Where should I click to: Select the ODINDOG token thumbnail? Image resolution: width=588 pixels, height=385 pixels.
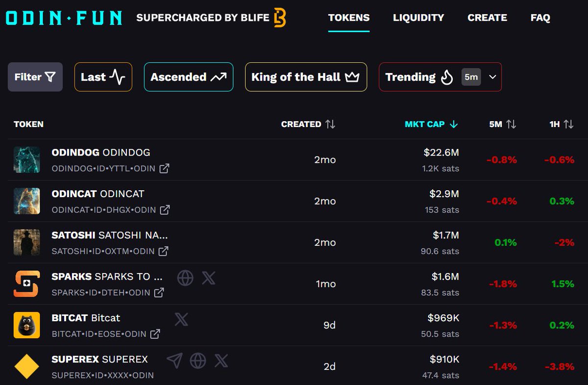click(26, 159)
